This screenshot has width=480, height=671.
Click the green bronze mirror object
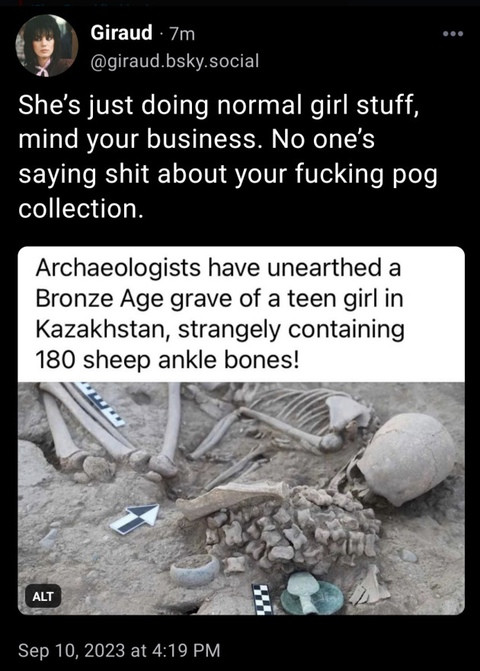[x=312, y=595]
